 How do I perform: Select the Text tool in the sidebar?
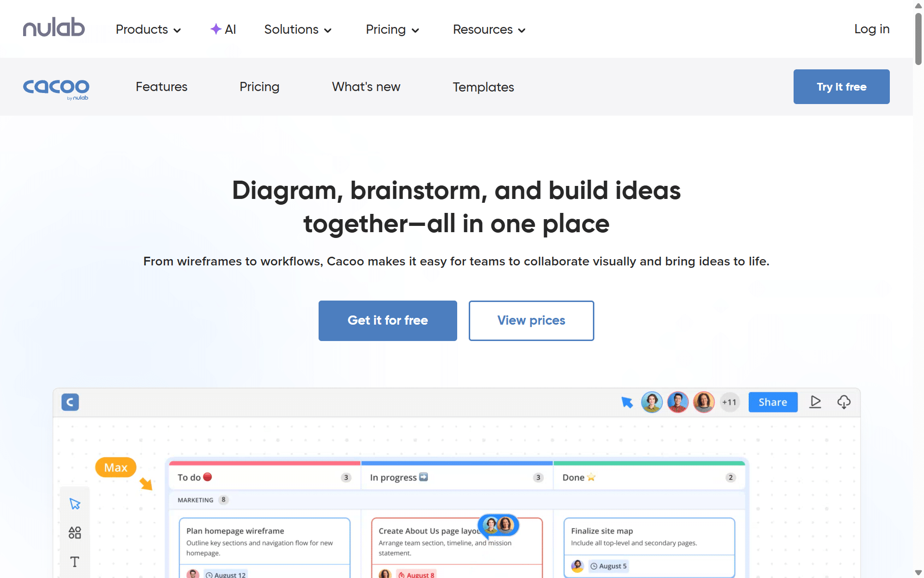coord(75,562)
